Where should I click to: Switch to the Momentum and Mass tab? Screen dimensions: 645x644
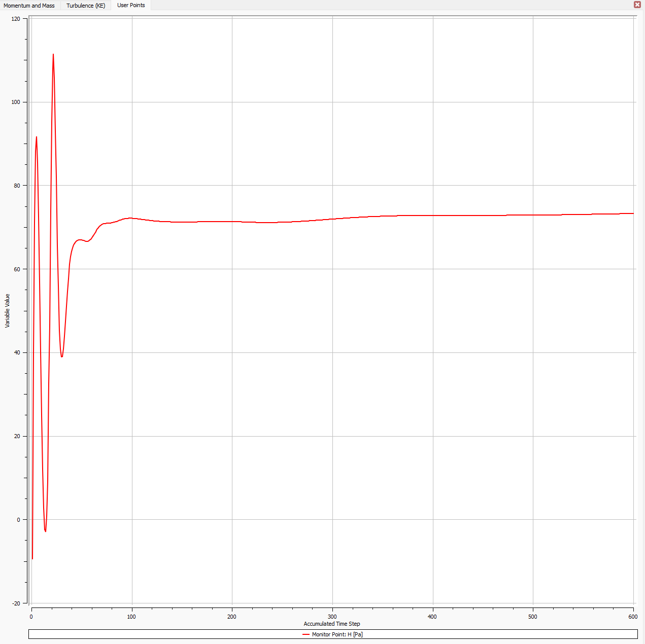(x=29, y=6)
